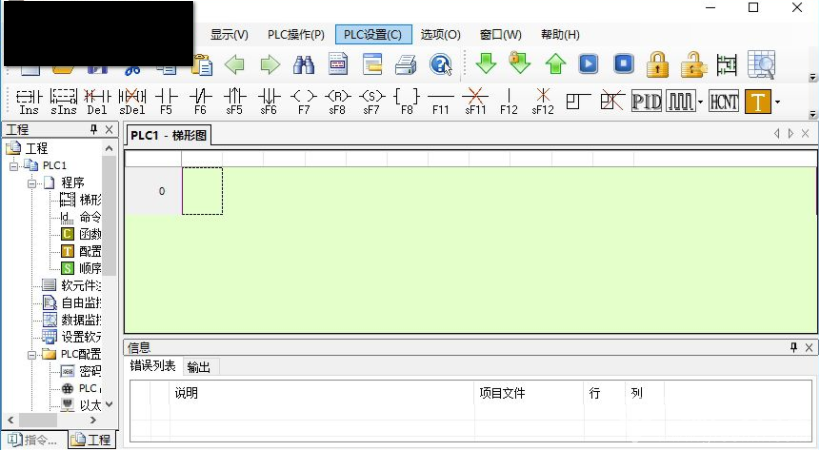This screenshot has width=819, height=450.
Task: Pin the 工程 panel
Action: point(94,129)
